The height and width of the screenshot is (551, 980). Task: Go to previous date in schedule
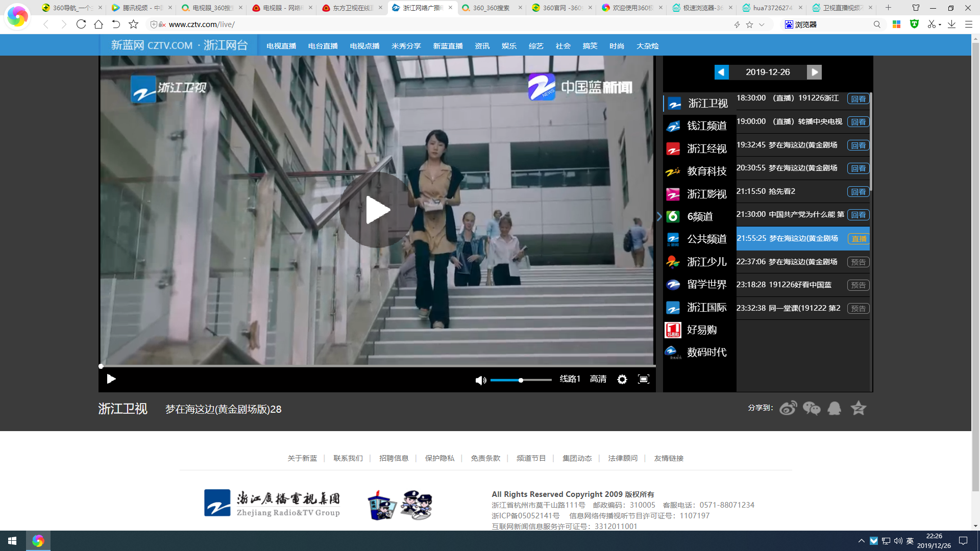[x=721, y=72]
